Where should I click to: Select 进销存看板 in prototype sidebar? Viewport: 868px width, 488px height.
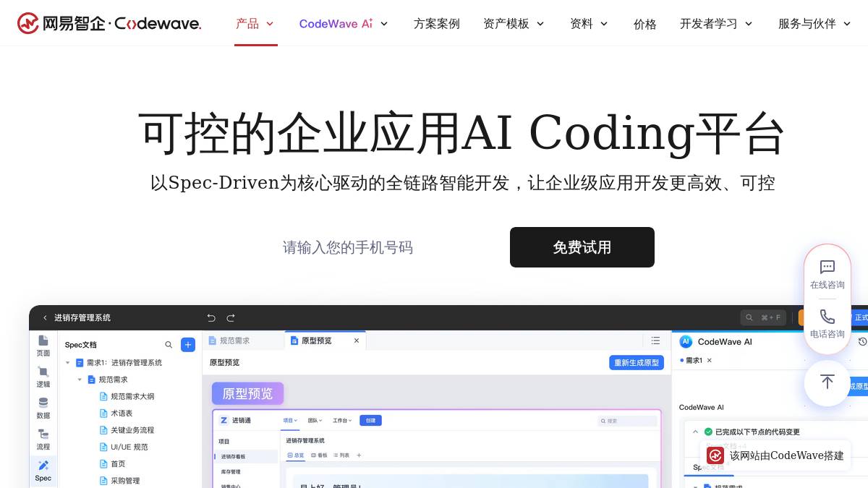point(245,456)
